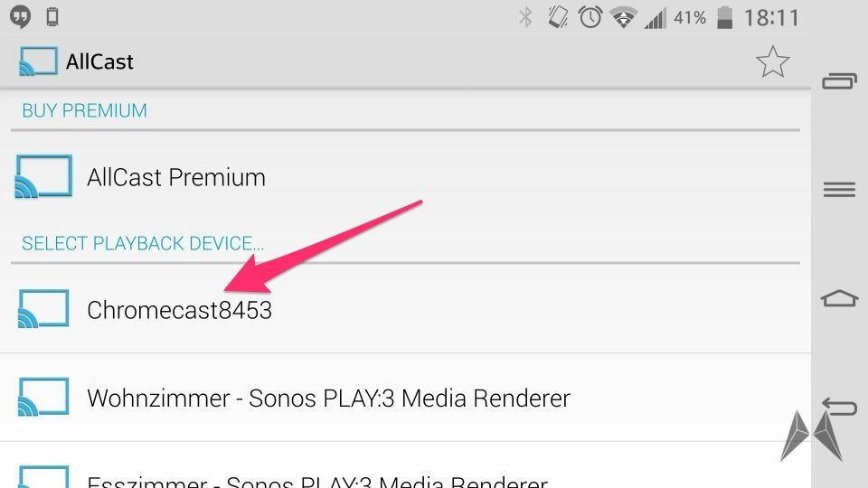
Task: Select Chromecast8453 as playback device
Action: (405, 309)
